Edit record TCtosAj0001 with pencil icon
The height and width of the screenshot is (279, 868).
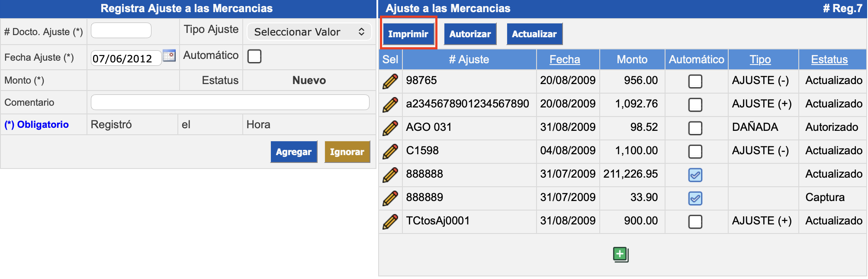390,221
